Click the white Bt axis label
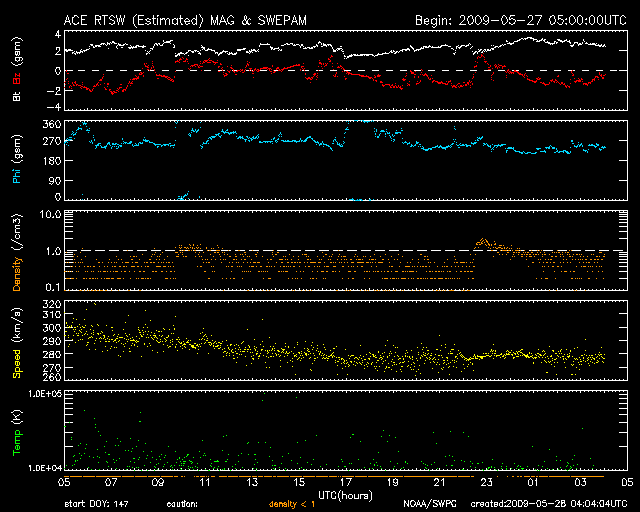Screen dimensions: 640x512 [16, 96]
